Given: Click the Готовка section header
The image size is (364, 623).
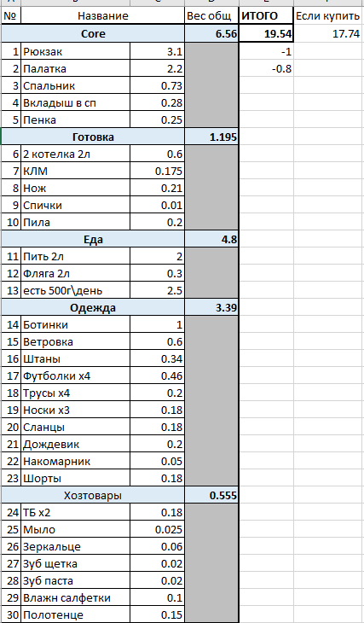Looking at the screenshot, I should click(93, 137).
